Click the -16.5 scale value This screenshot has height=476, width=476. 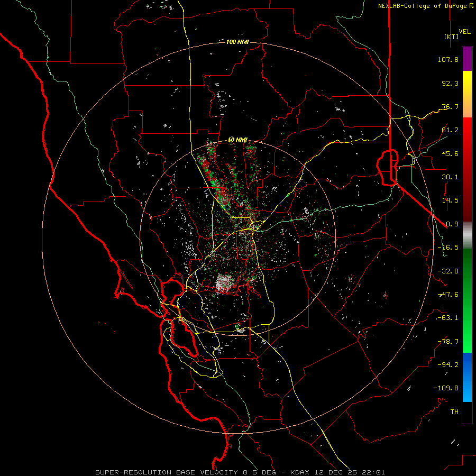click(x=448, y=248)
